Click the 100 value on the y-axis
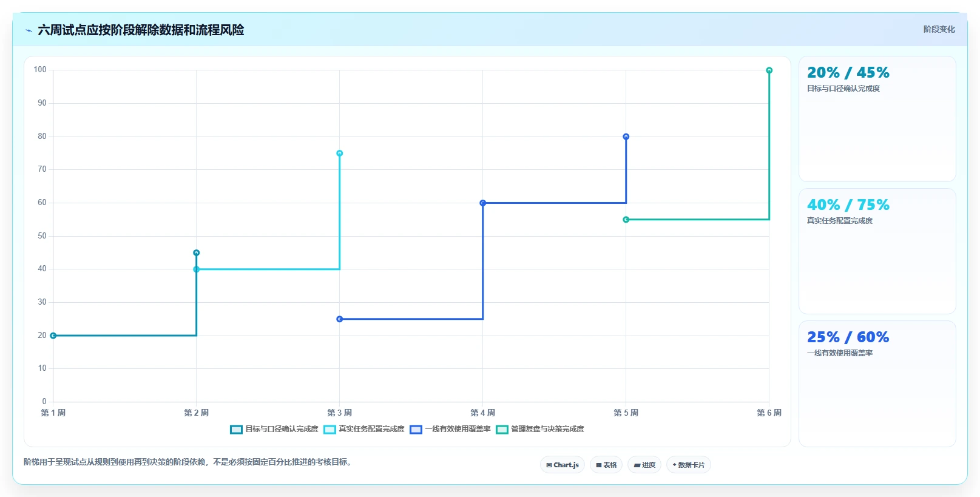The image size is (980, 497). tap(40, 70)
